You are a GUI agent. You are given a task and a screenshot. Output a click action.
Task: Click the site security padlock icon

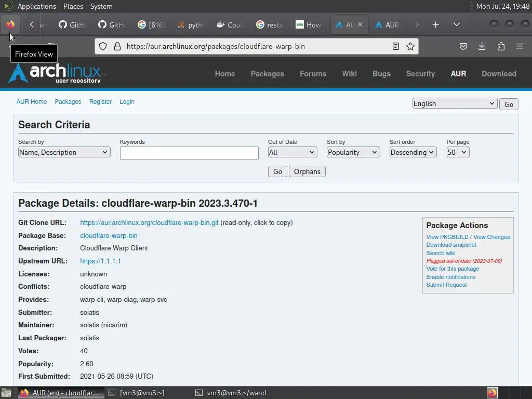pyautogui.click(x=117, y=46)
